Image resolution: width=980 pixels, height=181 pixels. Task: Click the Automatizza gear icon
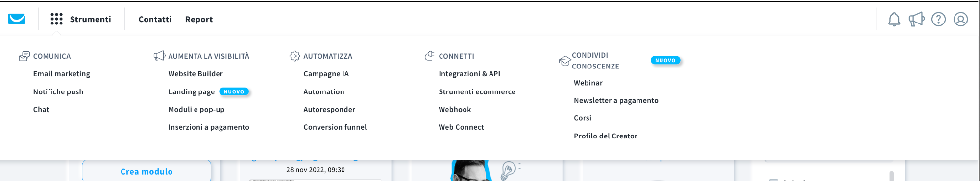click(294, 56)
